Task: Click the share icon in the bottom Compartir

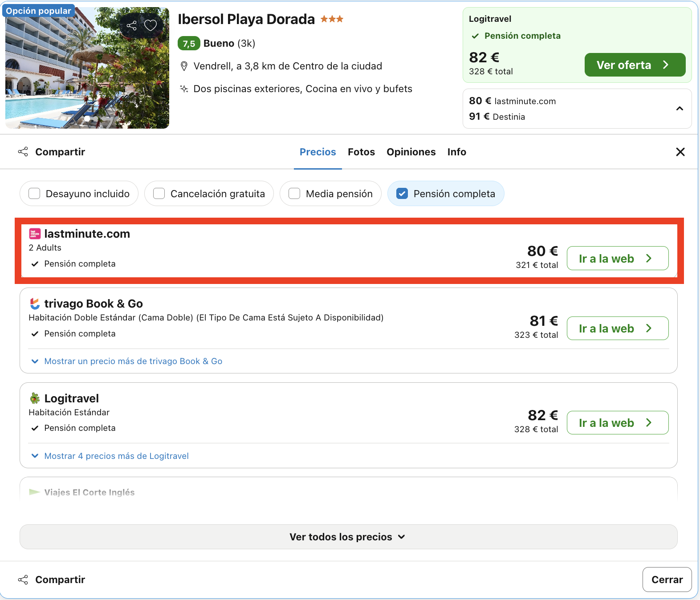Action: 23,580
